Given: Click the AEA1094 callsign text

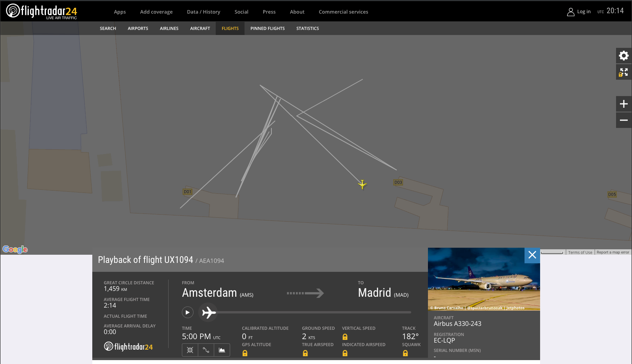Looking at the screenshot, I should 211,261.
